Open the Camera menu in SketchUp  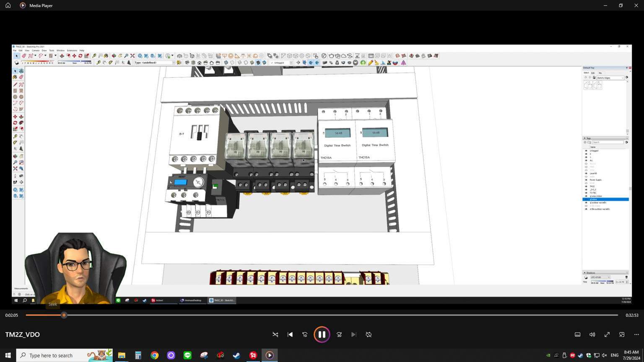[x=36, y=50]
